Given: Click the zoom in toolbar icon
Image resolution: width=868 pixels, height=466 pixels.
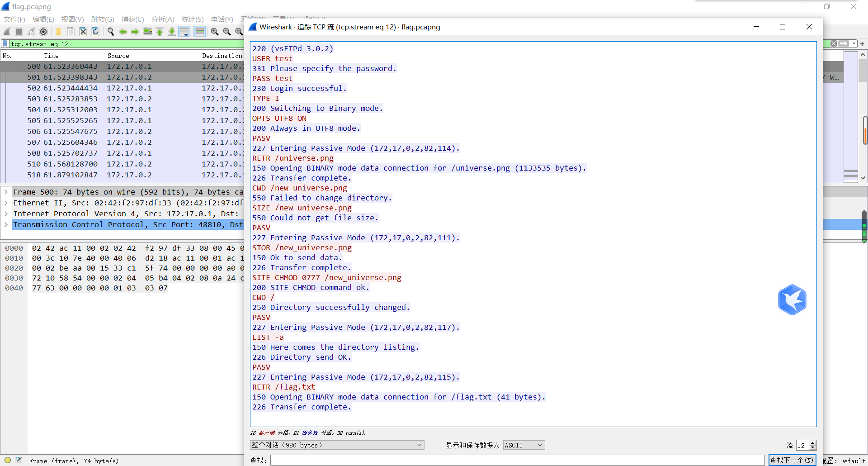Looking at the screenshot, I should pyautogui.click(x=214, y=32).
